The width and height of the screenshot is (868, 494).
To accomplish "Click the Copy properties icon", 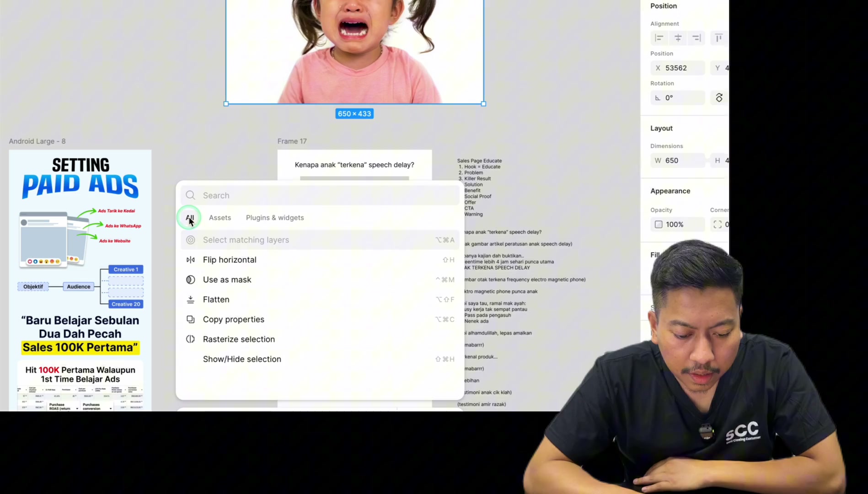I will (191, 319).
